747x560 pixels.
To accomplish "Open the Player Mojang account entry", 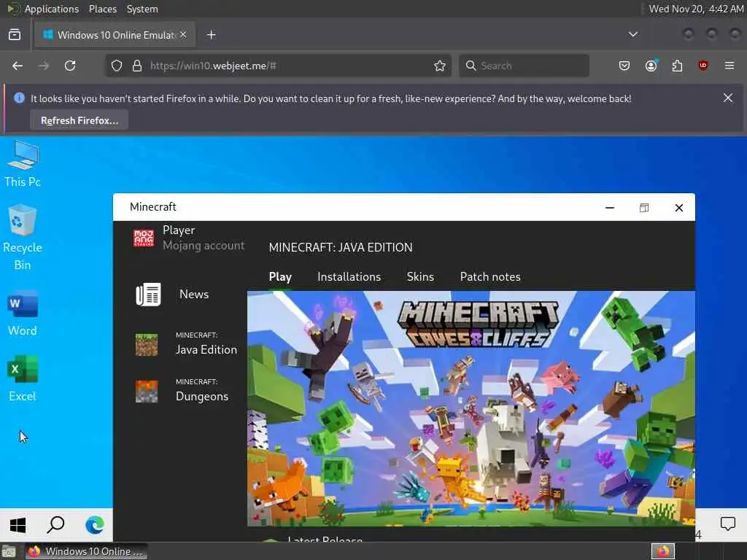I will 189,238.
